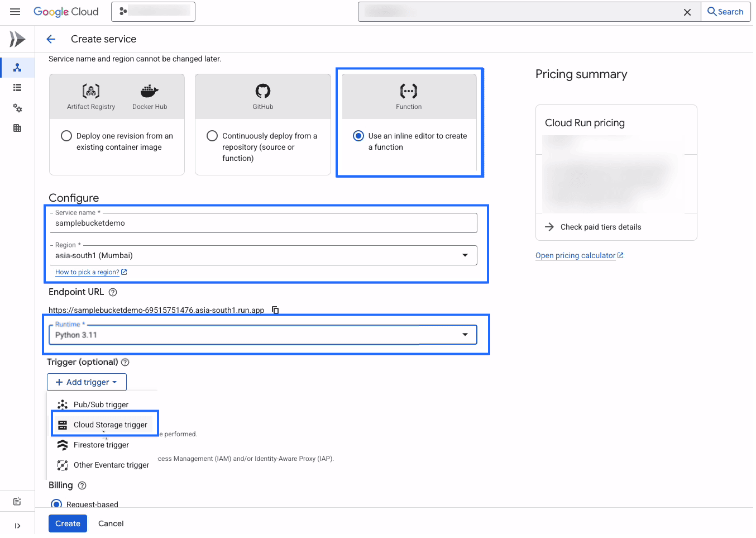Select Request-based billing option
This screenshot has width=756, height=538.
[x=56, y=504]
